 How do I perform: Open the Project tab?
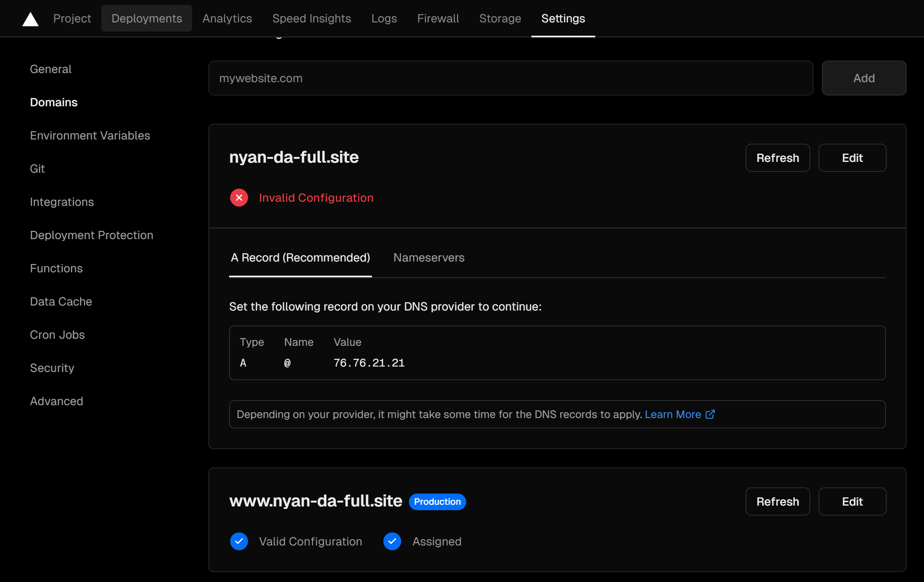[72, 18]
